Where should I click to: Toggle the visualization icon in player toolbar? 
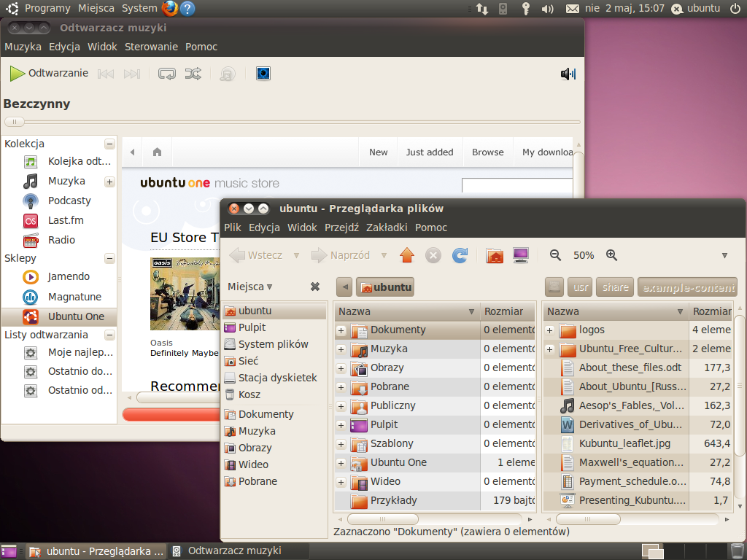pos(263,74)
